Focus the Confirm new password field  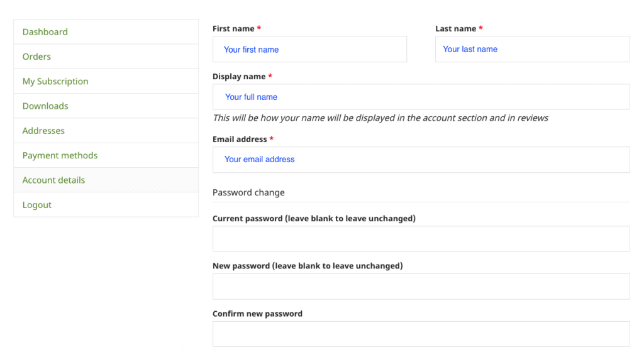(421, 334)
